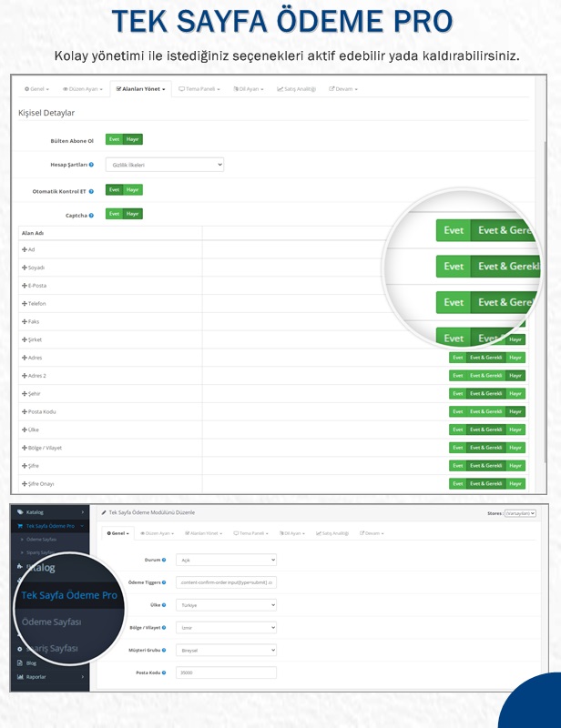Select Evet & Gerekli for Şifre row

[485, 466]
